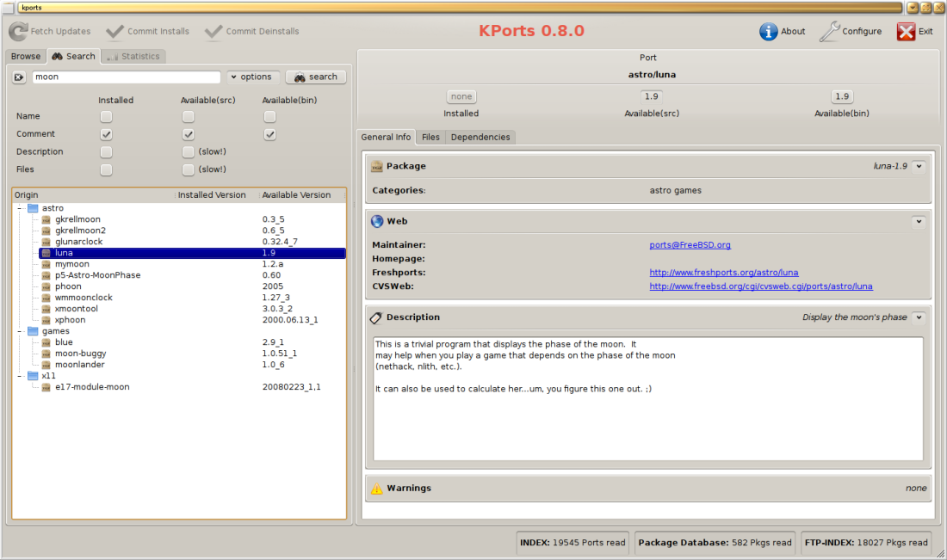The width and height of the screenshot is (947, 560).
Task: Click the search text field containing moon
Action: pyautogui.click(x=127, y=77)
